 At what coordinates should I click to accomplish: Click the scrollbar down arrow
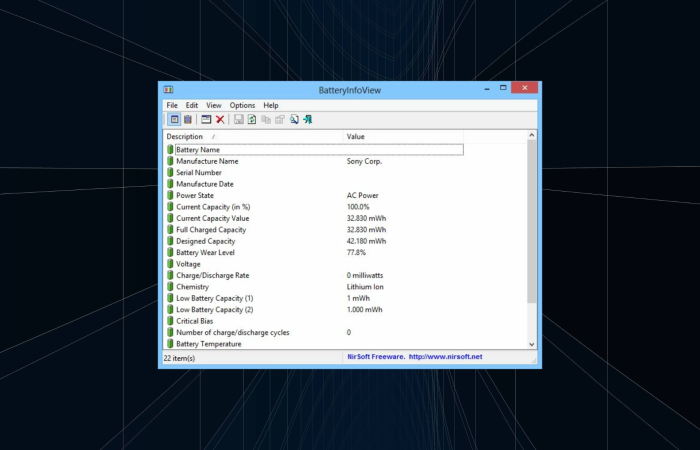point(532,344)
